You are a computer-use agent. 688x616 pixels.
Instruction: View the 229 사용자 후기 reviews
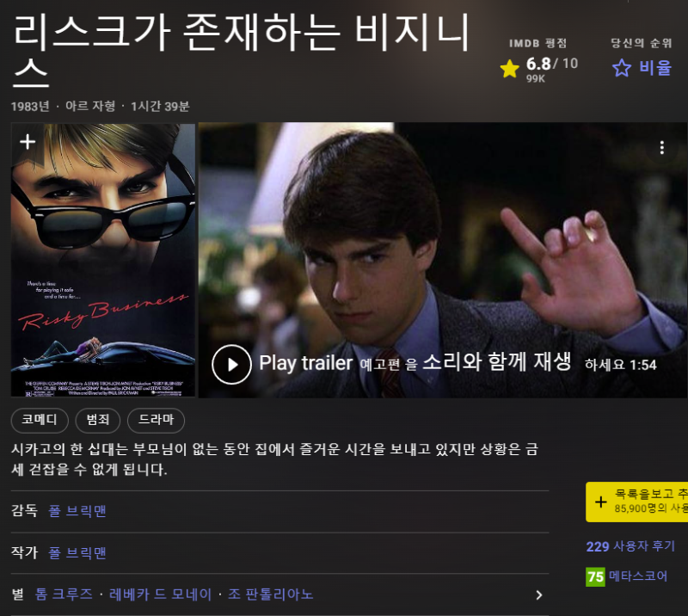630,546
